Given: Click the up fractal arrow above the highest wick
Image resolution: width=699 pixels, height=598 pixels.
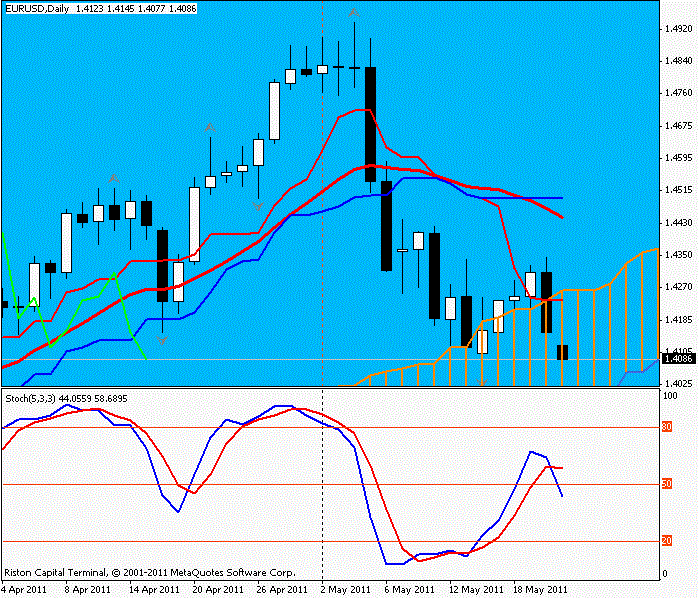Looking at the screenshot, I should tap(354, 13).
